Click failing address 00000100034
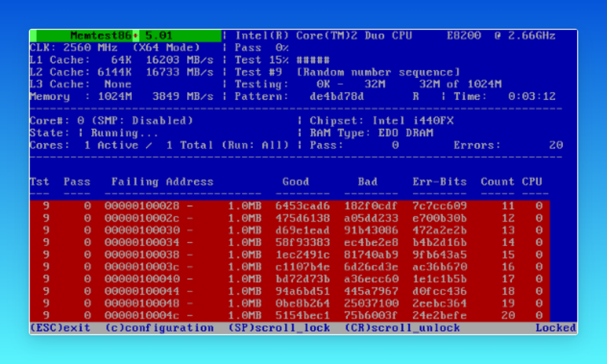 (x=142, y=242)
